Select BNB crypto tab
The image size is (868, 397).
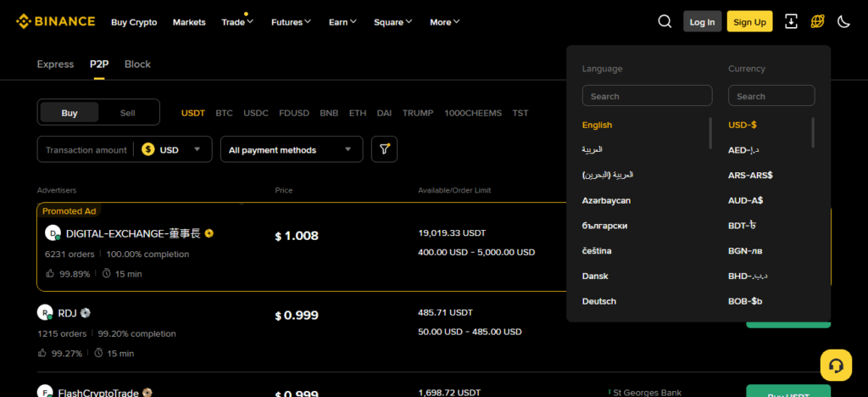pyautogui.click(x=329, y=113)
